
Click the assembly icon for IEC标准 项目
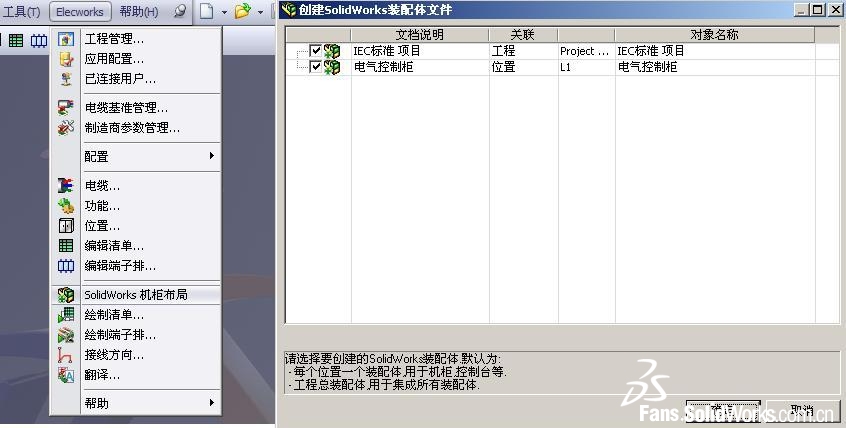tap(332, 51)
